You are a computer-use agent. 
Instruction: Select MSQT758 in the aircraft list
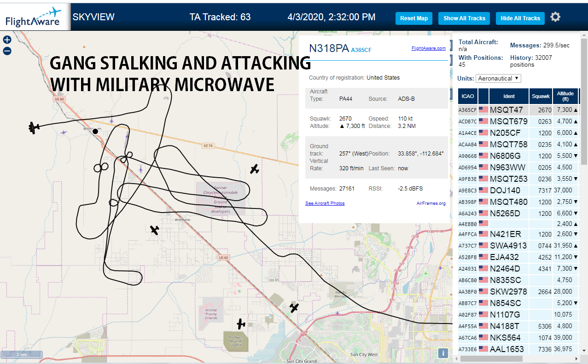[509, 144]
